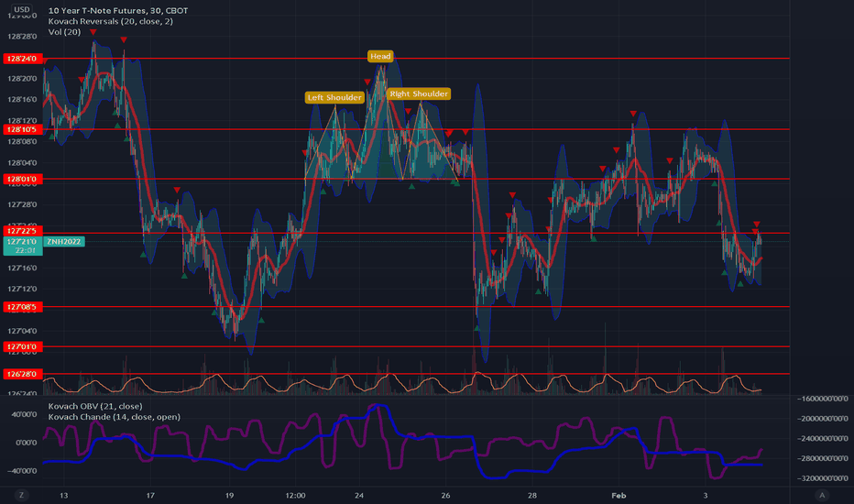This screenshot has width=854, height=504.
Task: Click the 13 date label on time axis
Action: point(64,495)
